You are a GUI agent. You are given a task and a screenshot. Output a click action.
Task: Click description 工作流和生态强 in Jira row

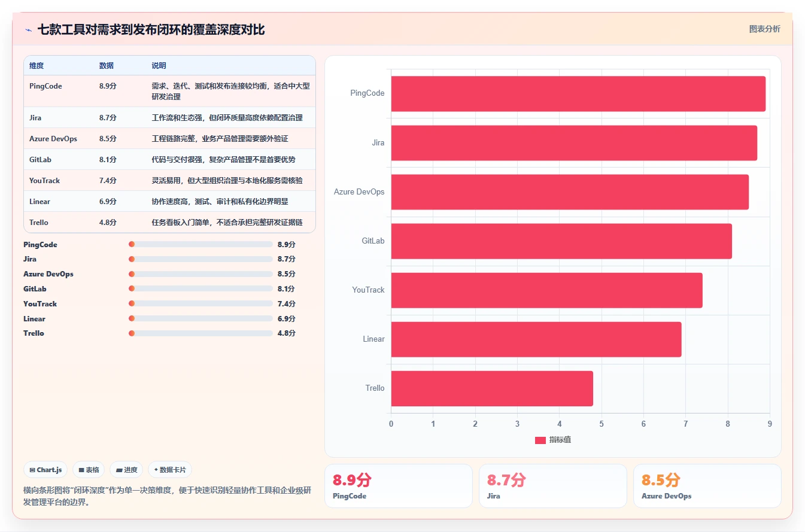[227, 118]
